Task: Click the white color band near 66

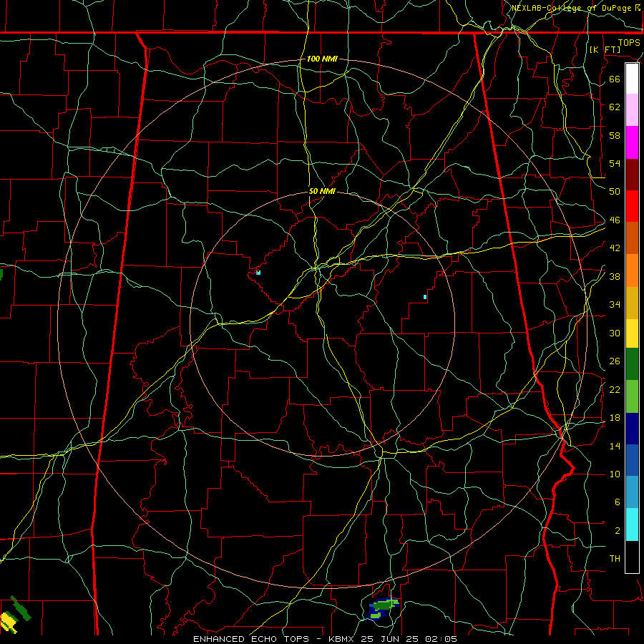Action: point(632,79)
